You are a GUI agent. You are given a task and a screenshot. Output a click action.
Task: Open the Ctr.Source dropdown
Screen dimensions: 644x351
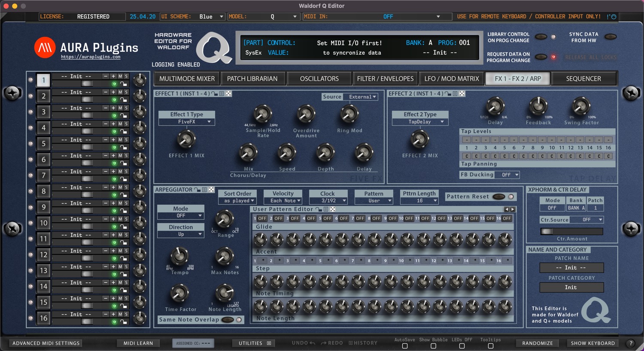(586, 220)
